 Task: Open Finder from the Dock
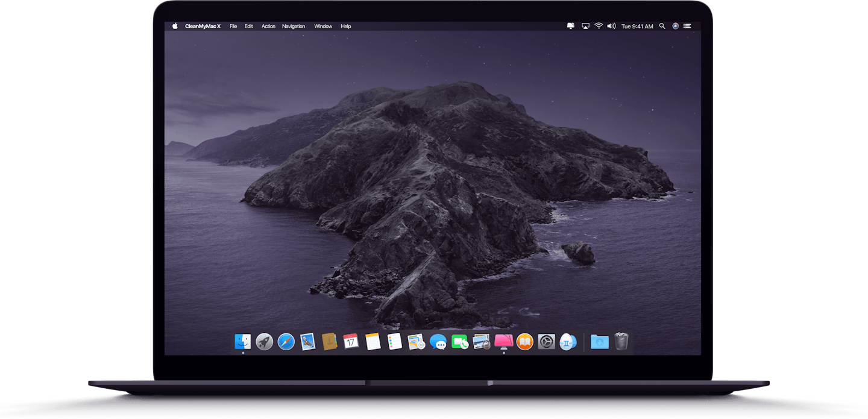(x=243, y=342)
